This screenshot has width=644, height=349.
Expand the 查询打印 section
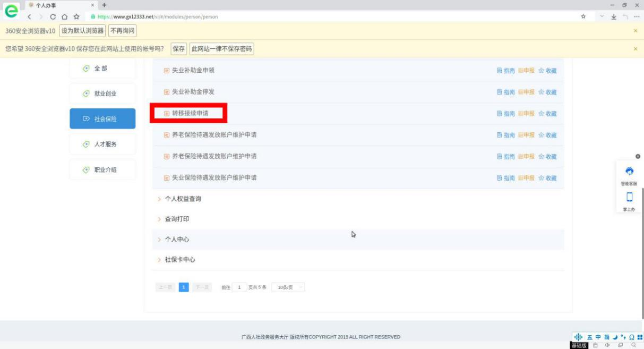coord(176,219)
